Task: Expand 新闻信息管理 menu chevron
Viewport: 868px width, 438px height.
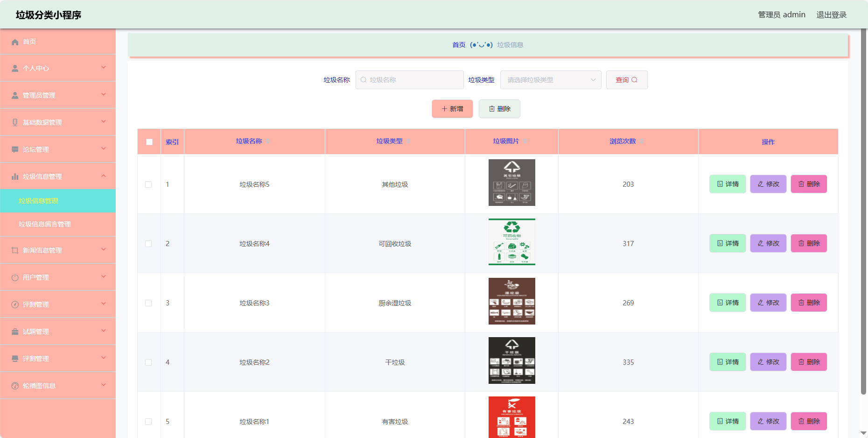Action: point(104,250)
